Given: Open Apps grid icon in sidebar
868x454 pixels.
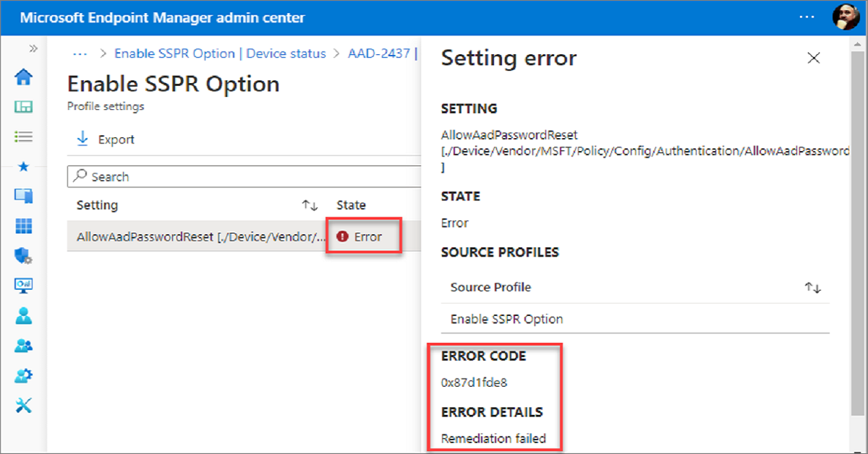Looking at the screenshot, I should (x=24, y=226).
